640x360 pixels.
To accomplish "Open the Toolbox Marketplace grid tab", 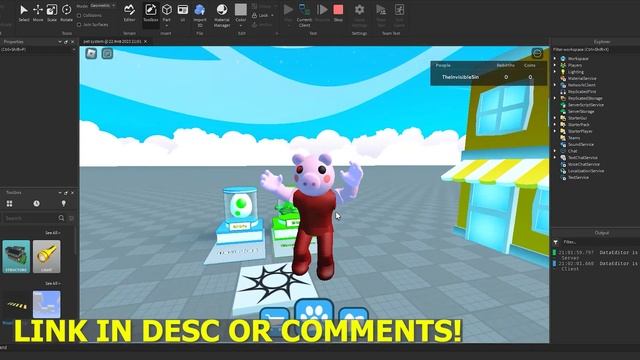I will tap(9, 203).
